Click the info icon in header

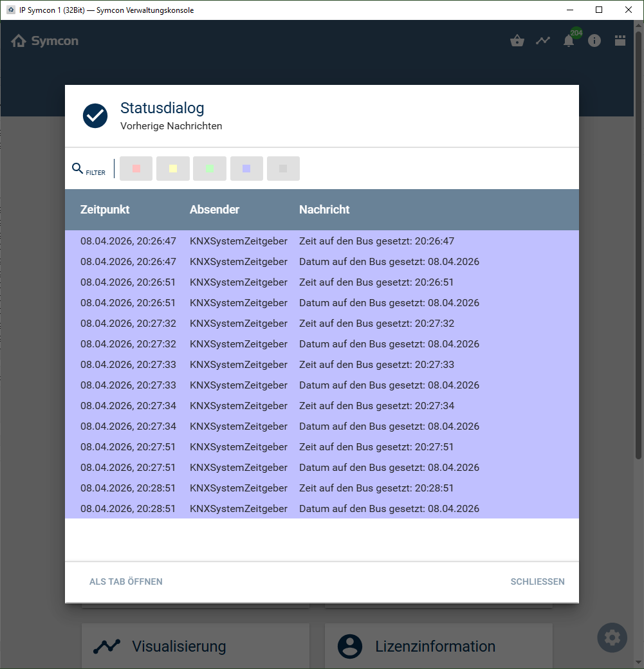(594, 41)
